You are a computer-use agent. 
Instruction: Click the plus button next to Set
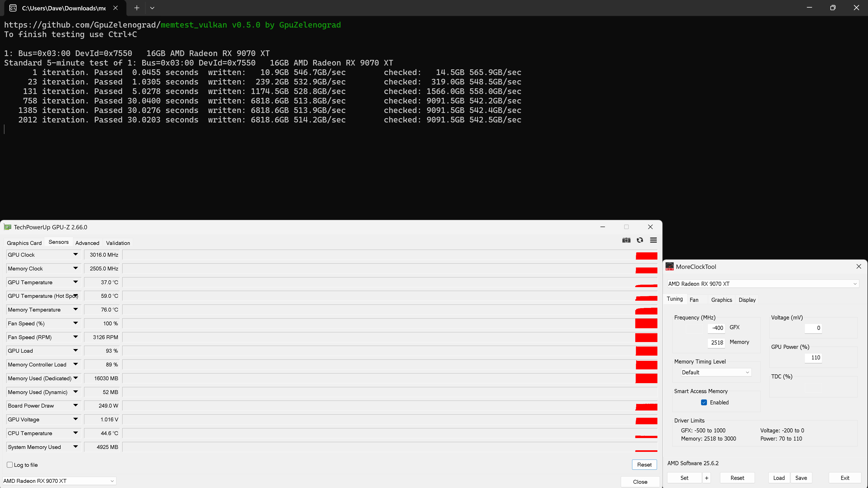[707, 478]
